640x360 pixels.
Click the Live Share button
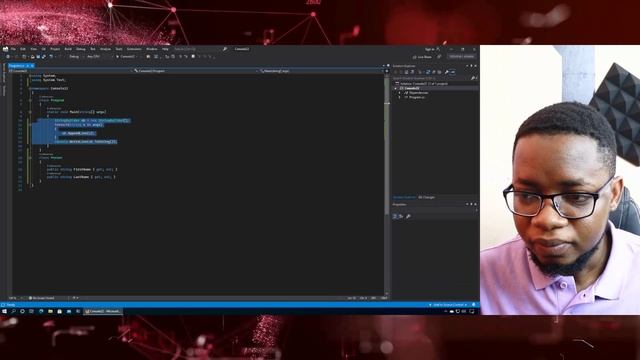422,57
